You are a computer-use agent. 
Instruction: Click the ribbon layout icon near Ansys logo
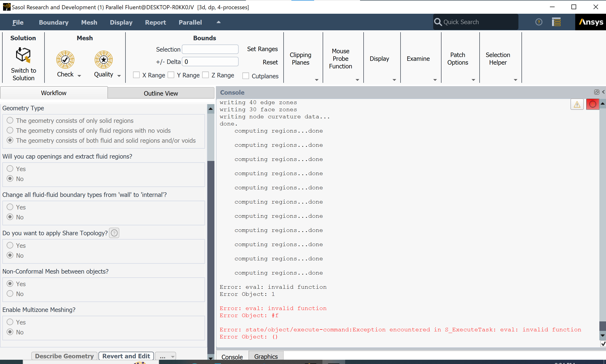point(556,22)
